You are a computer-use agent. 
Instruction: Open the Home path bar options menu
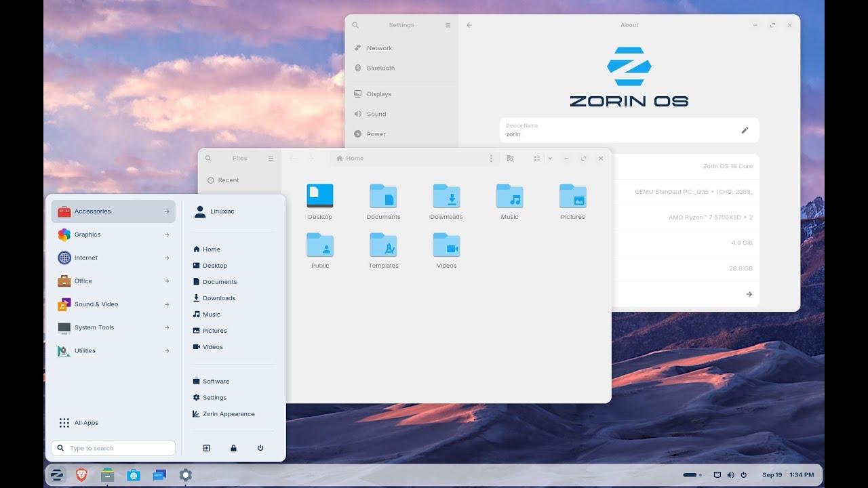pos(491,158)
